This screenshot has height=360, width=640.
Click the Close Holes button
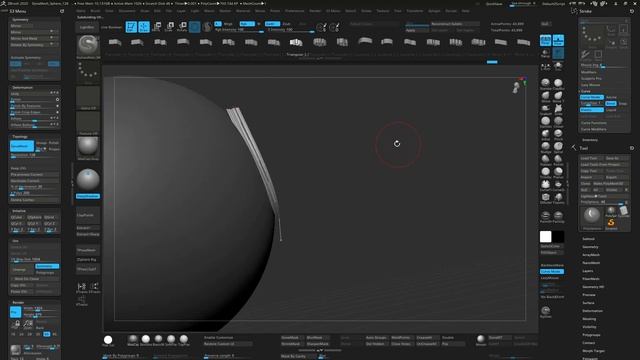pyautogui.click(x=401, y=344)
